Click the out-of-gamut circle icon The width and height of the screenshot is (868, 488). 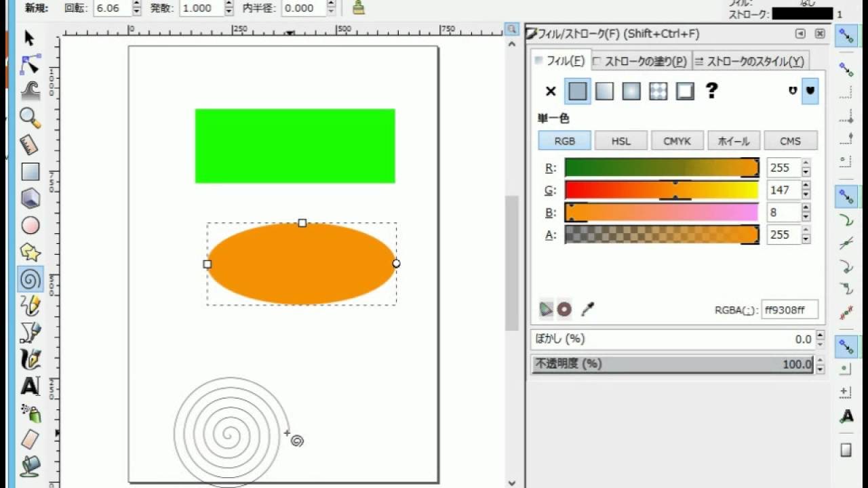pos(564,310)
